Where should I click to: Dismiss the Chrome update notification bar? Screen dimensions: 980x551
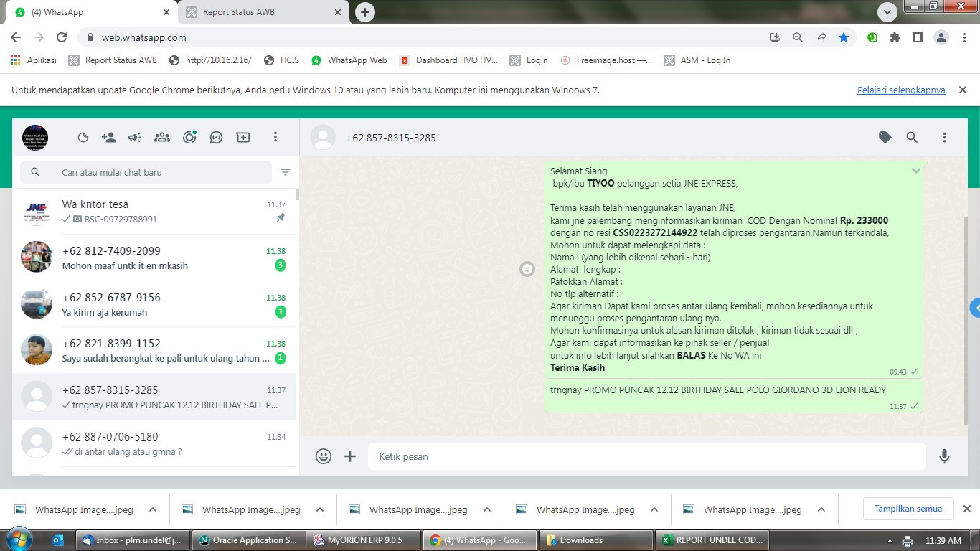[x=963, y=90]
